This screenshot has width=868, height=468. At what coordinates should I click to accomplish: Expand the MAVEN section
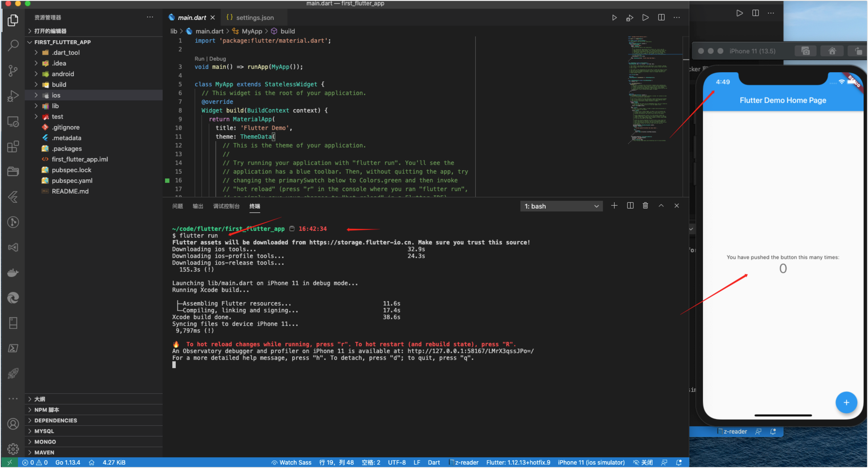click(94, 452)
